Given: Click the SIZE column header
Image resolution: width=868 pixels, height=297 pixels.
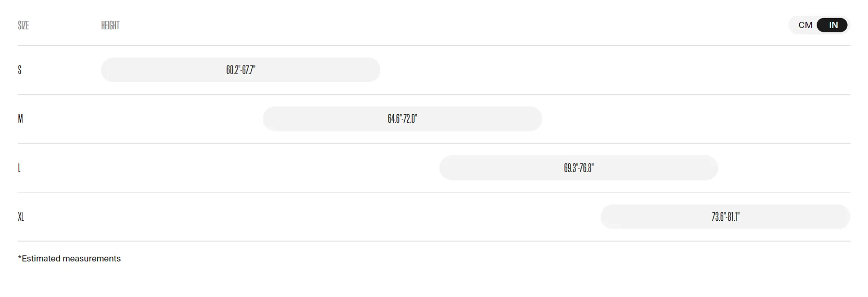Looking at the screenshot, I should pos(24,25).
